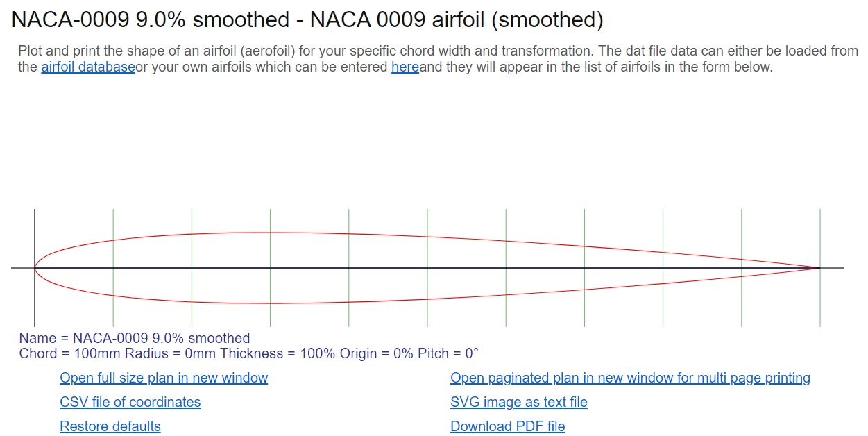Click the airfoil's leading edge nose point
This screenshot has width=868, height=436.
(x=35, y=268)
